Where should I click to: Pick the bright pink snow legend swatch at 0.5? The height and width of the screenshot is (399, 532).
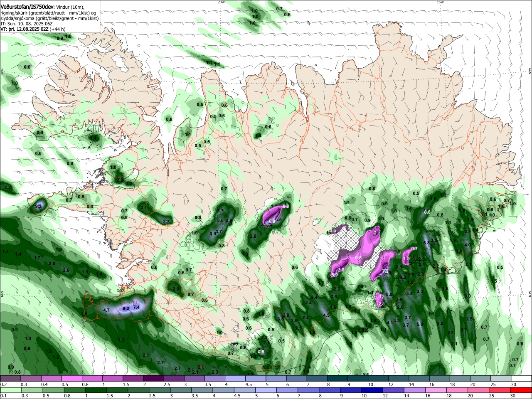tap(71, 378)
